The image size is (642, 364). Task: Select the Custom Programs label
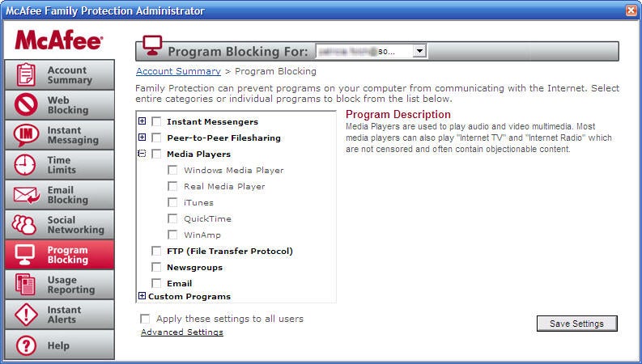pos(189,297)
